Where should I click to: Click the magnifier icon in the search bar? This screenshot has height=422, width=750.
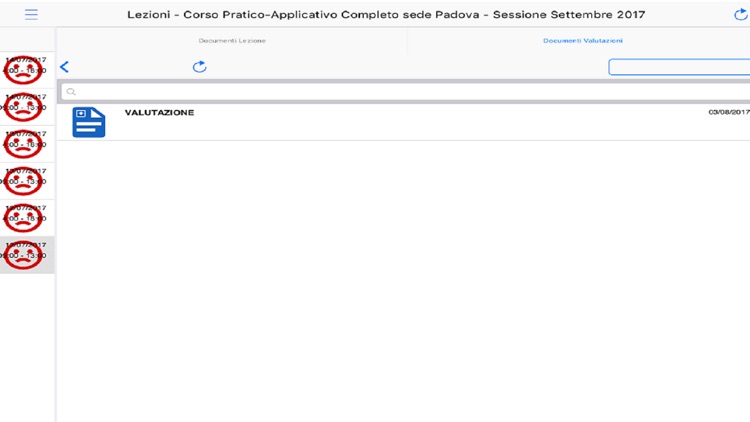(x=71, y=92)
